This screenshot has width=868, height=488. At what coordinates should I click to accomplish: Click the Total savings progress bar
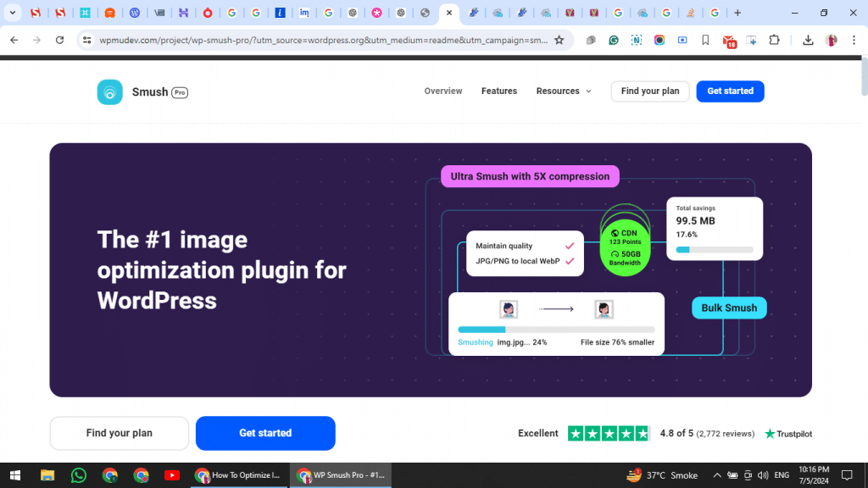click(x=715, y=250)
